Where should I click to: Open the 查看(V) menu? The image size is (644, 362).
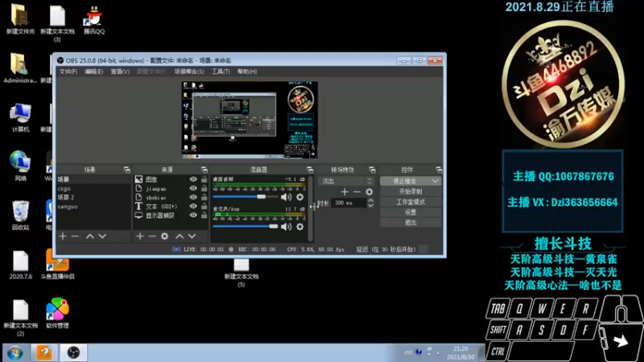[x=120, y=72]
